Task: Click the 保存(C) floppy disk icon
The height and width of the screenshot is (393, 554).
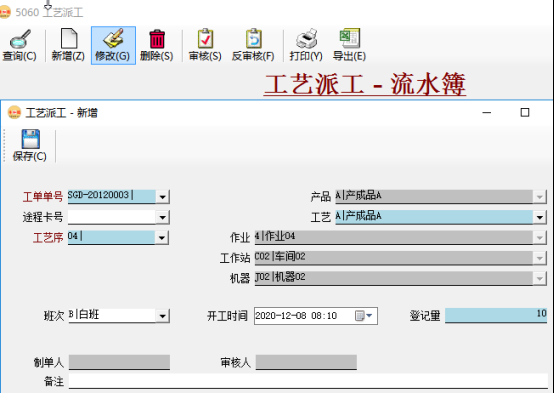Action: (x=30, y=139)
